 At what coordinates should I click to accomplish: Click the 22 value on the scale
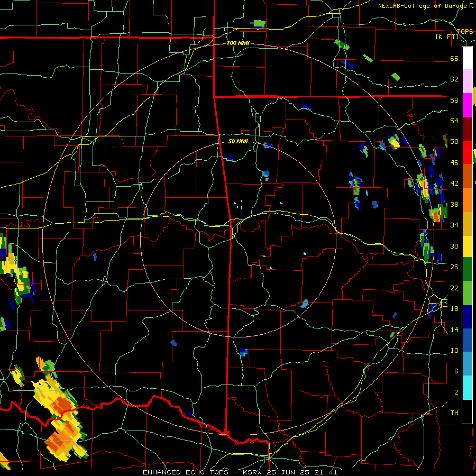(454, 288)
